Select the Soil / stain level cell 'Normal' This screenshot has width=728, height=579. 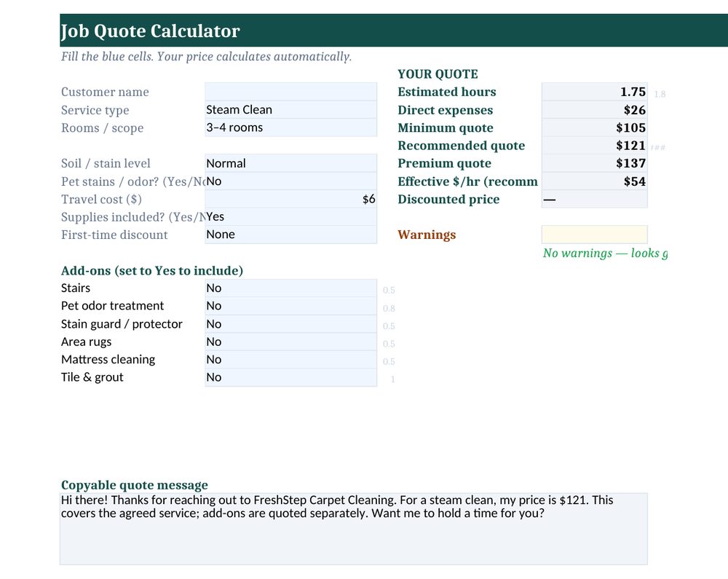click(290, 163)
